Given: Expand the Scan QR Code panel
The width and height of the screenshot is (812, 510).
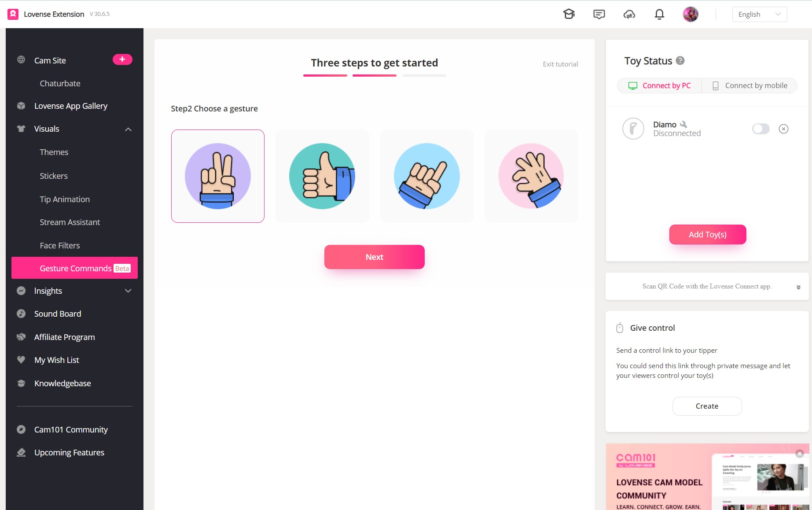Looking at the screenshot, I should coord(798,287).
